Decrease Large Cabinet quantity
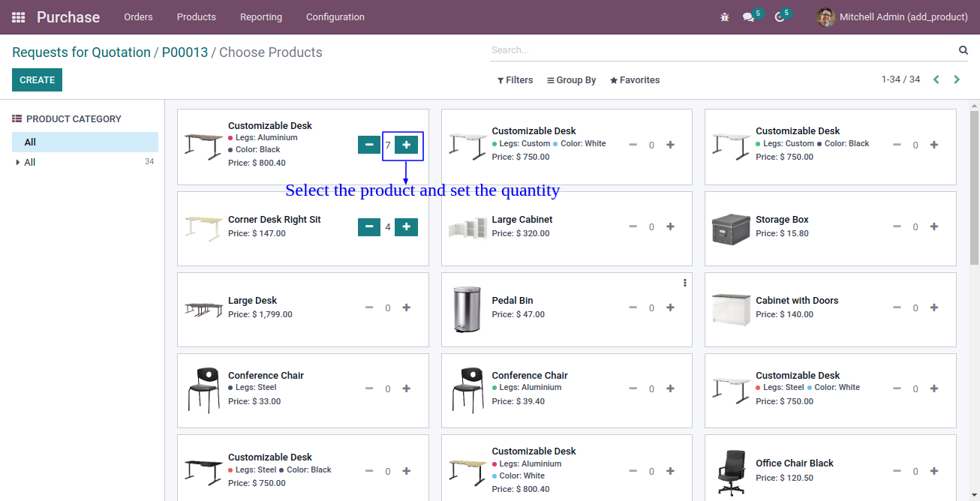980x501 pixels. (633, 226)
